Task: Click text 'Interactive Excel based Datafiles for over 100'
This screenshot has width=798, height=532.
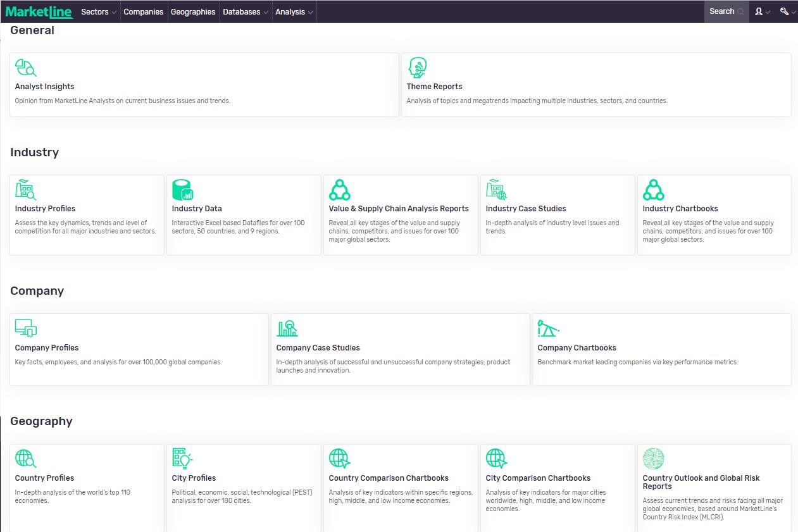Action: coord(239,223)
